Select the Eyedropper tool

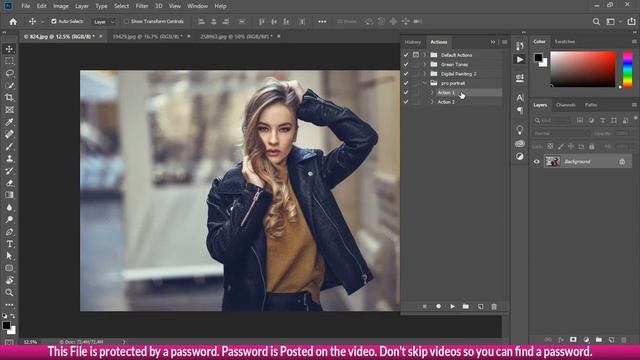9,122
